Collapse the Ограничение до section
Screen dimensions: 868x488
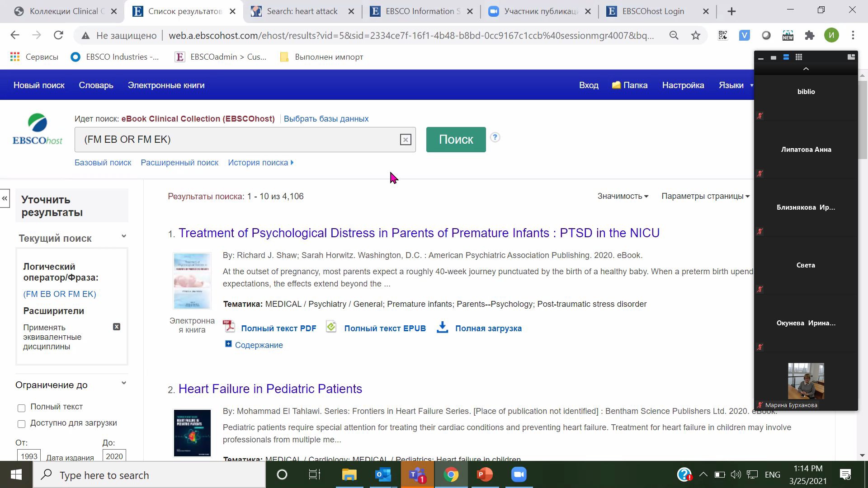[x=124, y=383]
